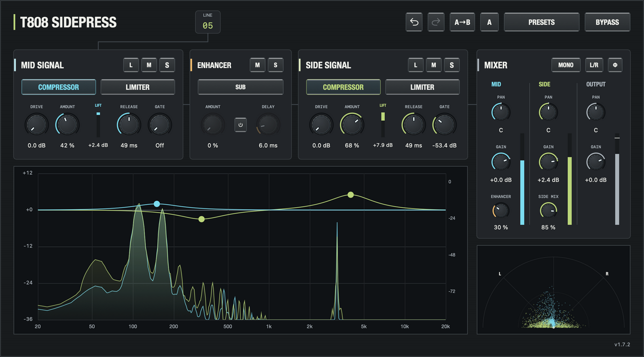The height and width of the screenshot is (357, 644).
Task: Bypass the plugin
Action: [608, 22]
